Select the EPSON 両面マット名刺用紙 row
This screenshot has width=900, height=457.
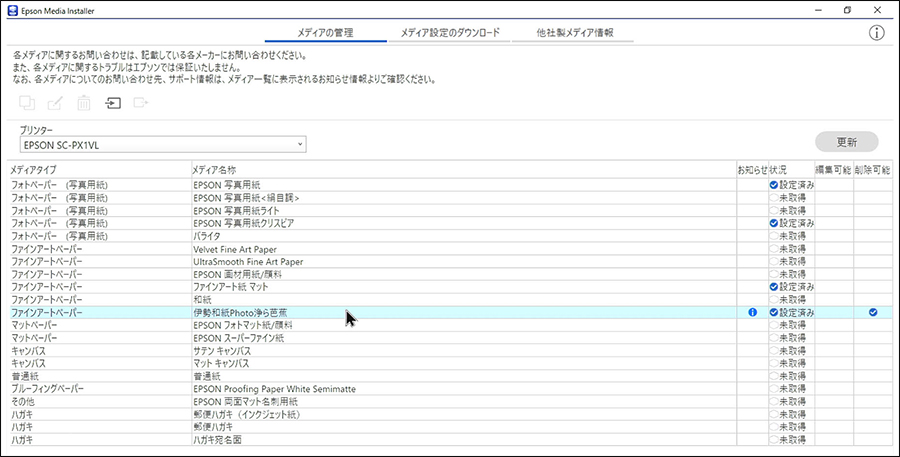(x=450, y=401)
